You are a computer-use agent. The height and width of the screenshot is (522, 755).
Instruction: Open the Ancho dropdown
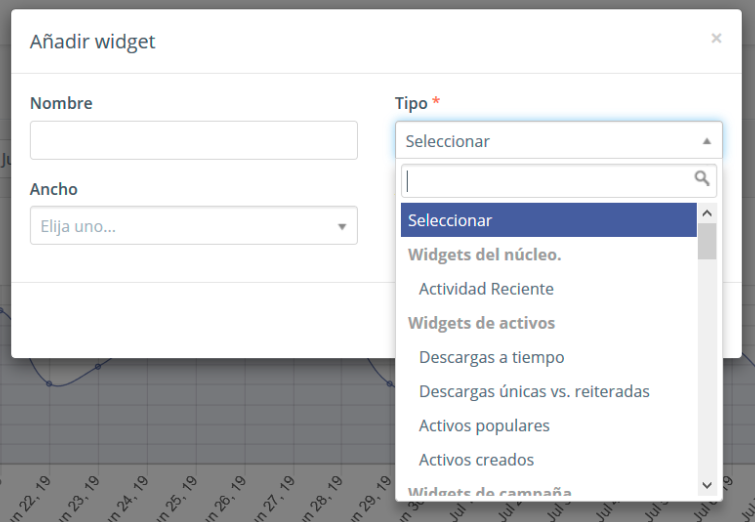coord(193,226)
